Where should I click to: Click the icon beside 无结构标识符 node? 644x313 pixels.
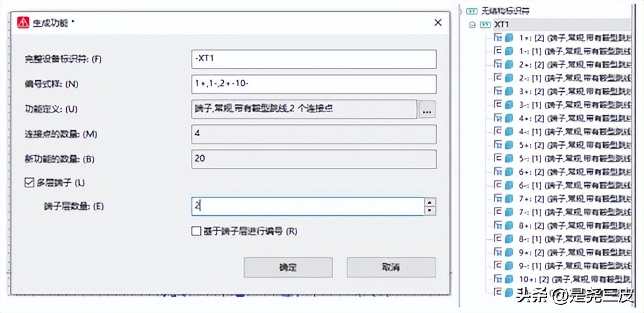(472, 10)
